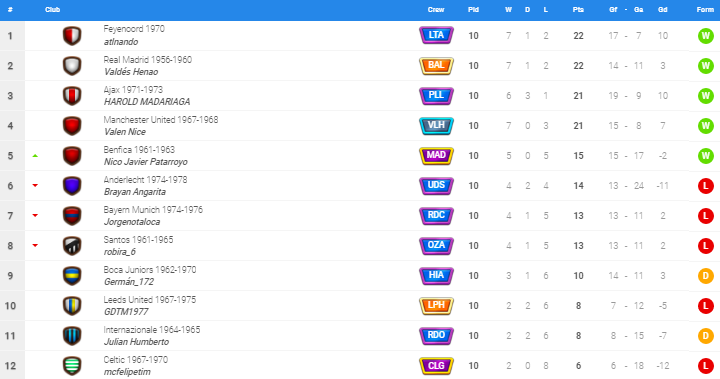Select the Santos 1961-1965 striped shield

pyautogui.click(x=72, y=246)
